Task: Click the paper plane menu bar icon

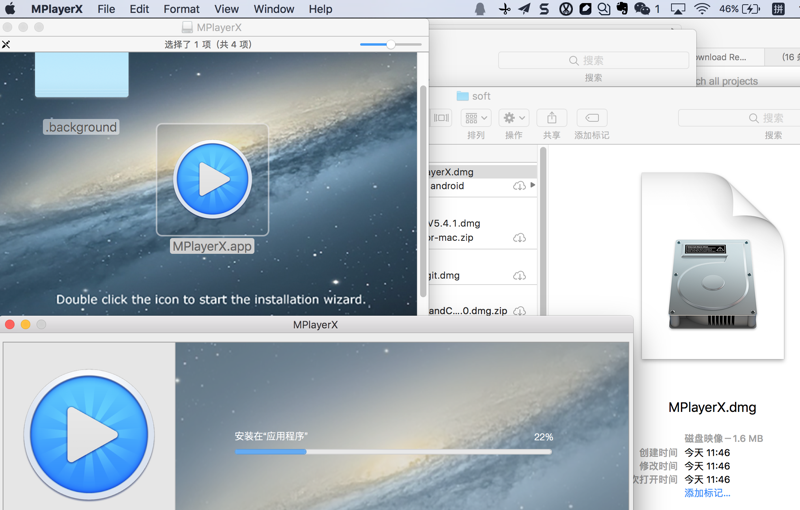Action: (524, 9)
